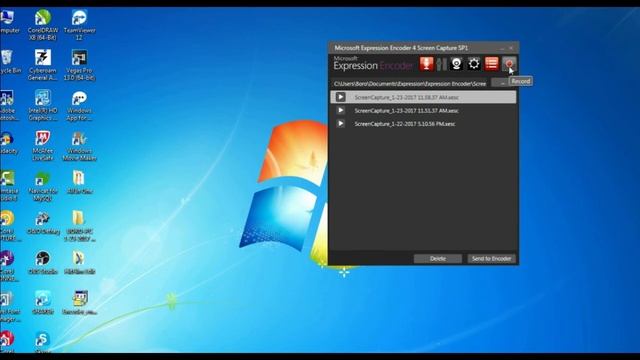
Task: Click the red manage captures list icon
Action: tap(491, 64)
